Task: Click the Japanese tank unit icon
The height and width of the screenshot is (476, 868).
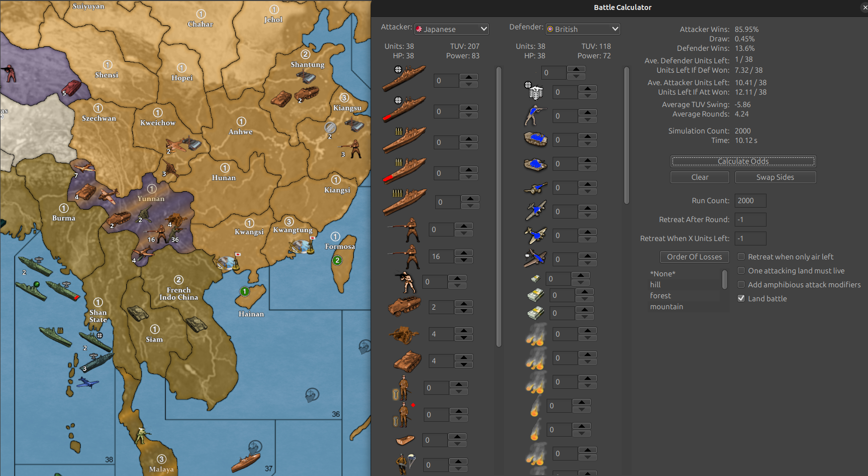Action: point(407,361)
